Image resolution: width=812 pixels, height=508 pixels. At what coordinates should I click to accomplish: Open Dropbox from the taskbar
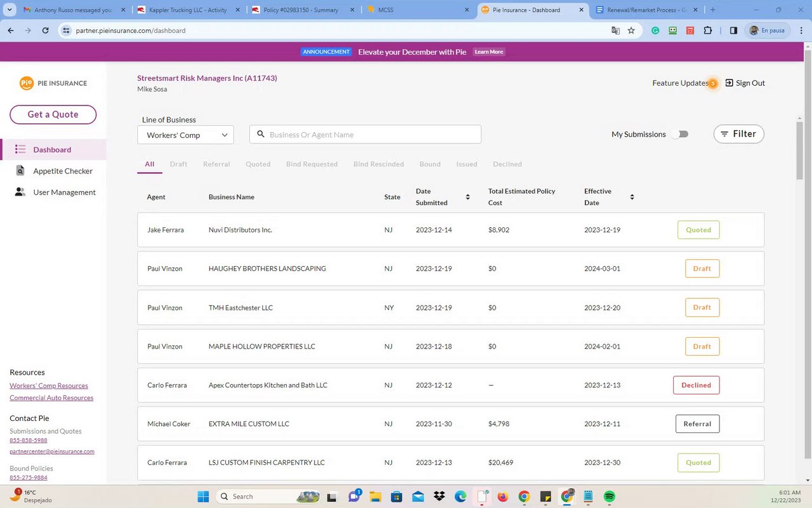(x=439, y=497)
